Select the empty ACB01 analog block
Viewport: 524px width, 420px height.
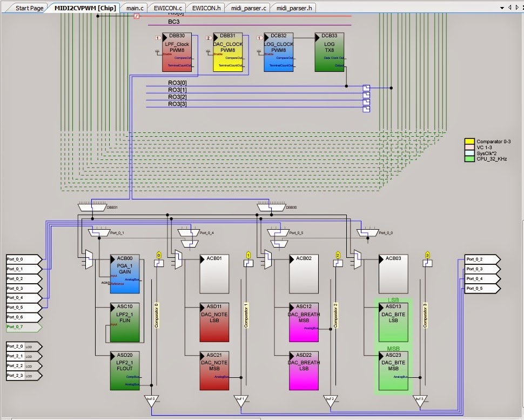pyautogui.click(x=214, y=274)
